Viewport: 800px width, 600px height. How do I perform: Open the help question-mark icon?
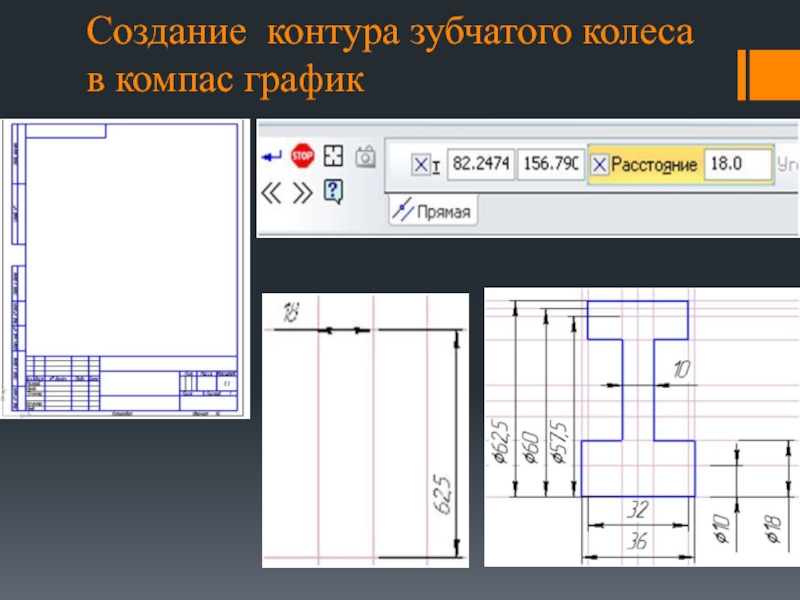point(333,192)
